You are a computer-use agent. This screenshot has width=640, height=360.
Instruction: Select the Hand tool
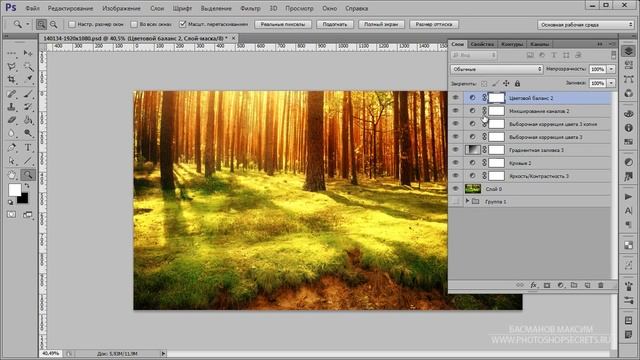pos(11,176)
